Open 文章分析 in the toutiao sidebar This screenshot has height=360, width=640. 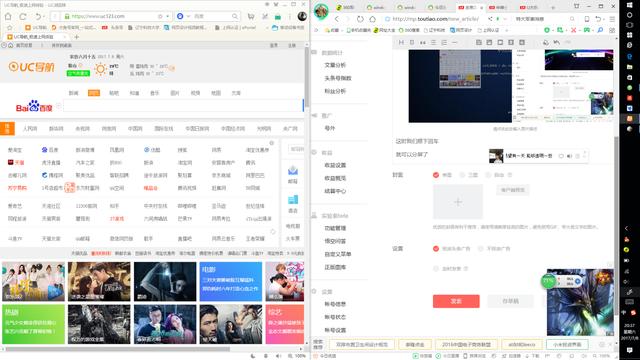335,65
